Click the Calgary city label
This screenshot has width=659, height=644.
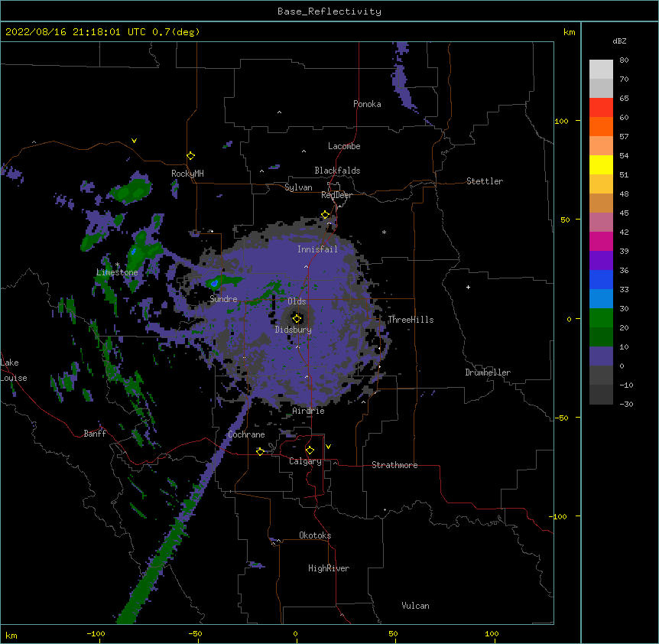point(305,461)
